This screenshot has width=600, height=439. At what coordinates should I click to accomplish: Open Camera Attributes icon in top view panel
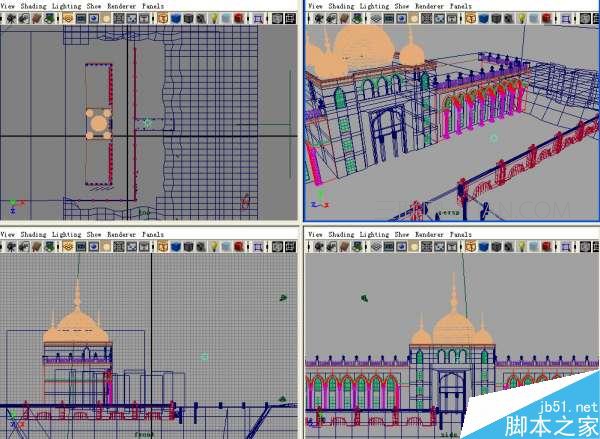coord(24,18)
